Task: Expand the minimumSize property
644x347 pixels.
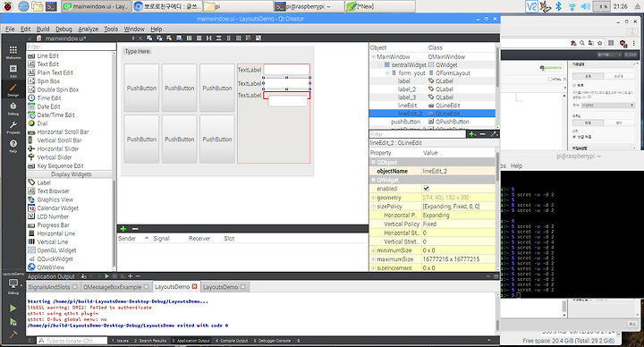Action: tap(373, 250)
